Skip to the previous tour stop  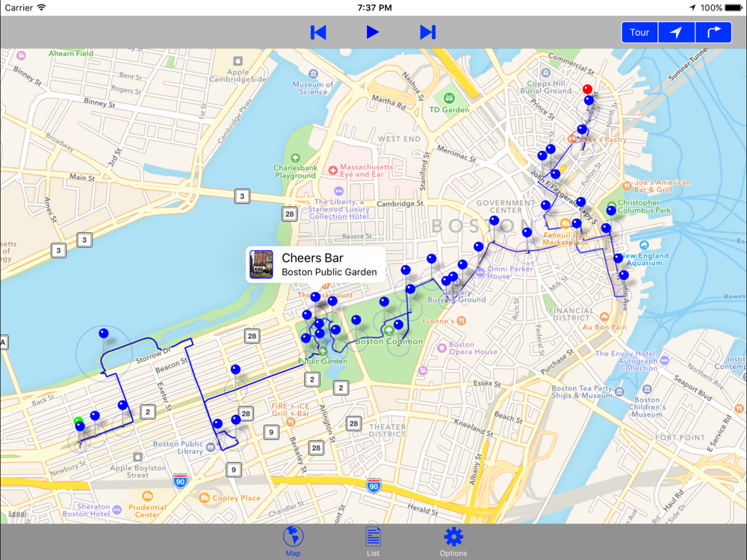tap(318, 32)
